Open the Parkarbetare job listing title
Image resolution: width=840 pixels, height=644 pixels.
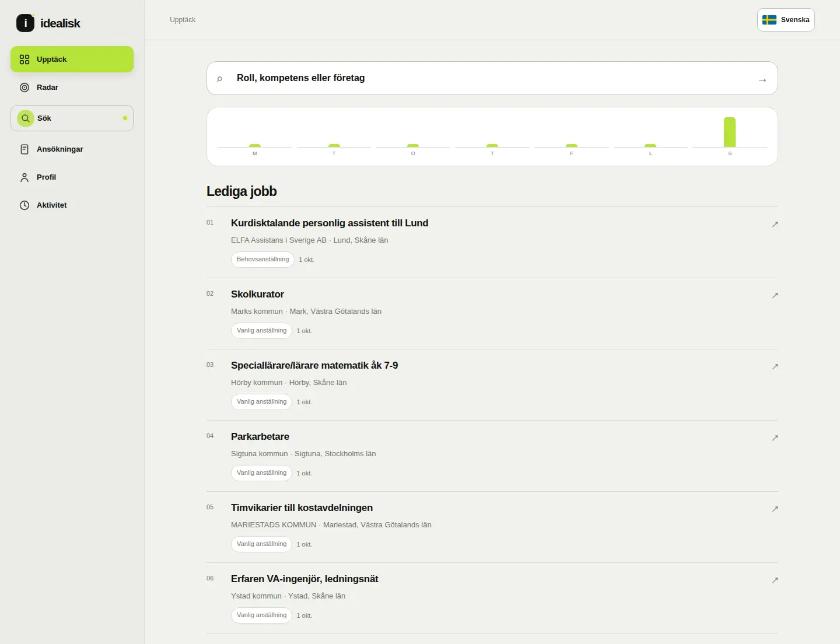click(260, 437)
